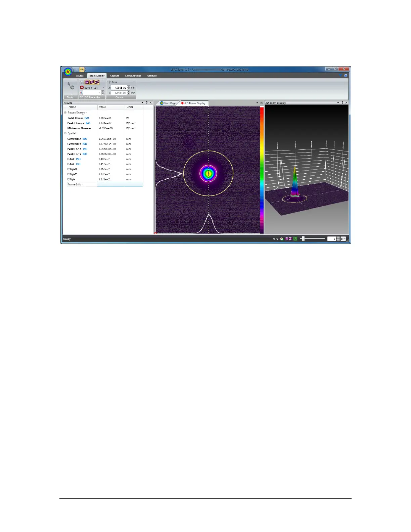Click the Name column header
Viewport: 411px width, 532px height.
82,107
